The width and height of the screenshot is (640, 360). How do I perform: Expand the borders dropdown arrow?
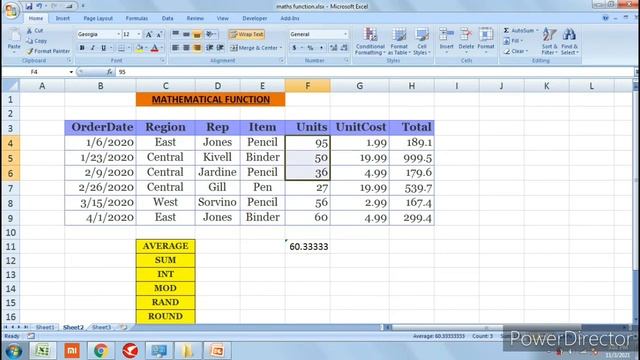click(128, 48)
